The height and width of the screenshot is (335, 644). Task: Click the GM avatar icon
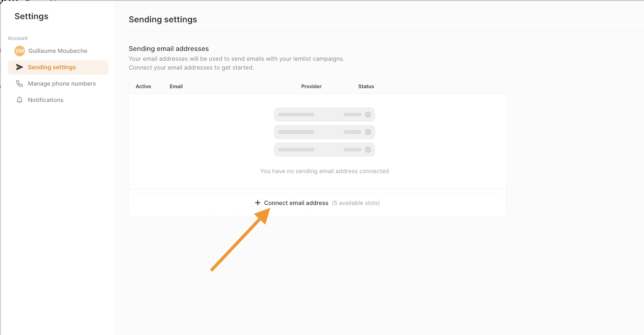click(20, 51)
